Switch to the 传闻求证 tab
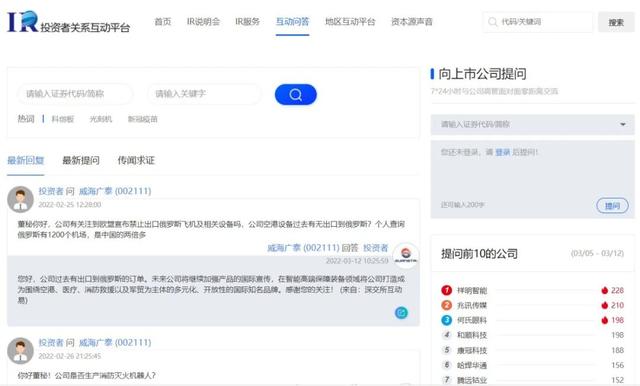 click(x=136, y=160)
